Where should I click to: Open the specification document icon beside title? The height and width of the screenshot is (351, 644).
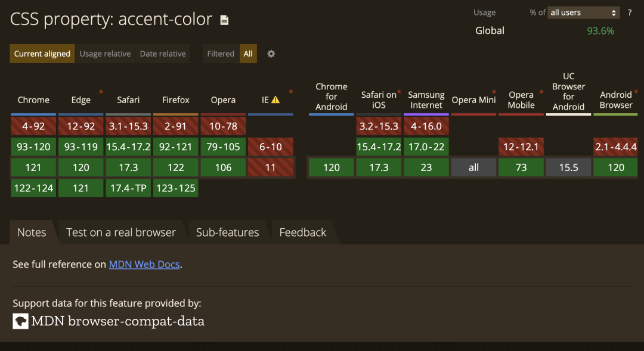(224, 20)
